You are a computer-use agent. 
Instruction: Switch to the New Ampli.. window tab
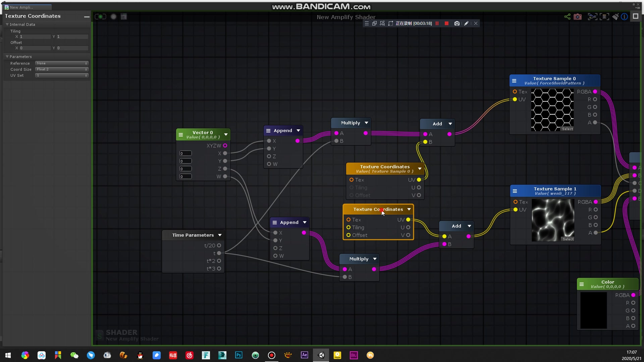point(21,7)
